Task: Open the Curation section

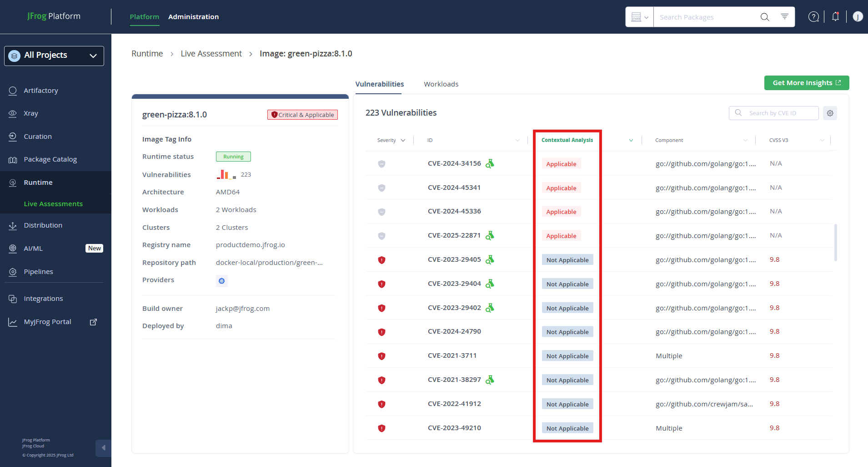Action: (37, 136)
